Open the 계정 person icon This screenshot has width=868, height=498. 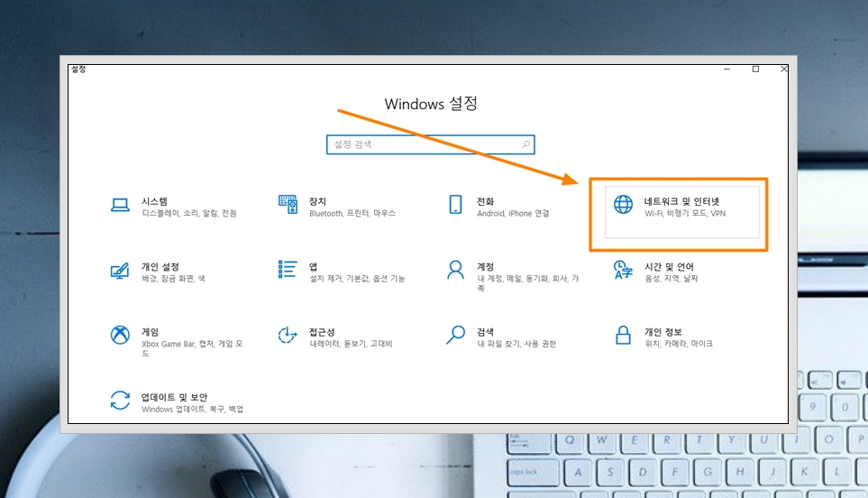tap(455, 270)
